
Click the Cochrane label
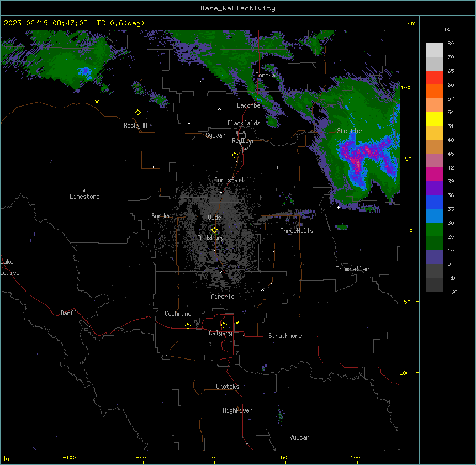(178, 314)
